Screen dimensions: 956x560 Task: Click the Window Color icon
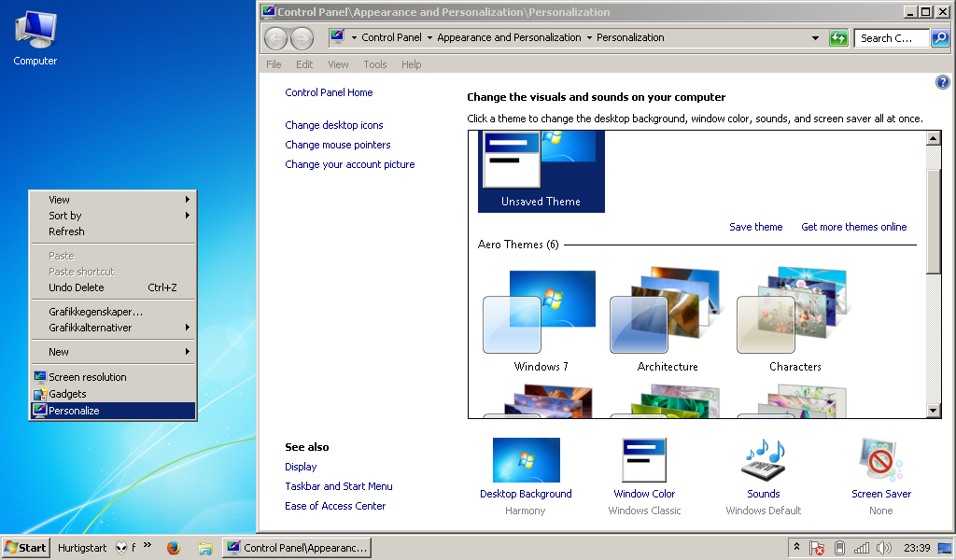click(644, 460)
